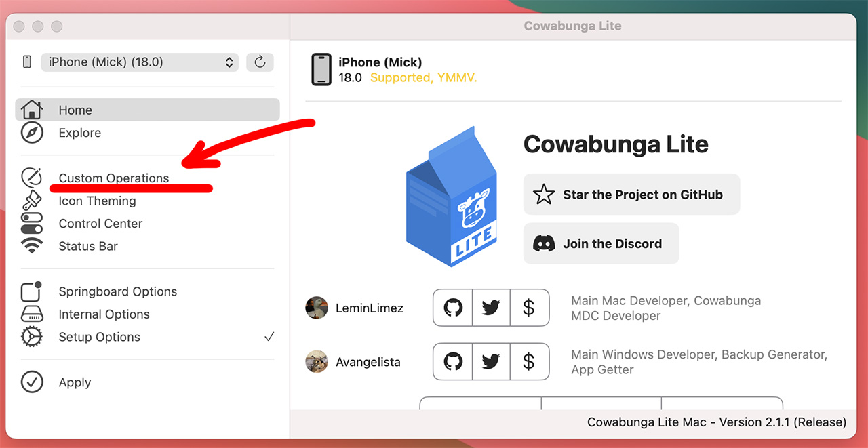Click Star the Project on GitHub
The width and height of the screenshot is (868, 448).
(x=631, y=195)
